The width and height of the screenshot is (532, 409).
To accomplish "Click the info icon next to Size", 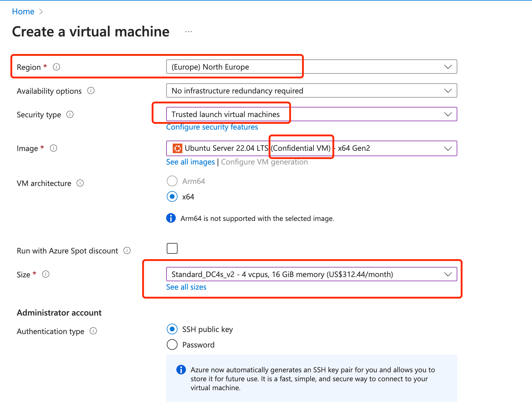I will click(46, 274).
